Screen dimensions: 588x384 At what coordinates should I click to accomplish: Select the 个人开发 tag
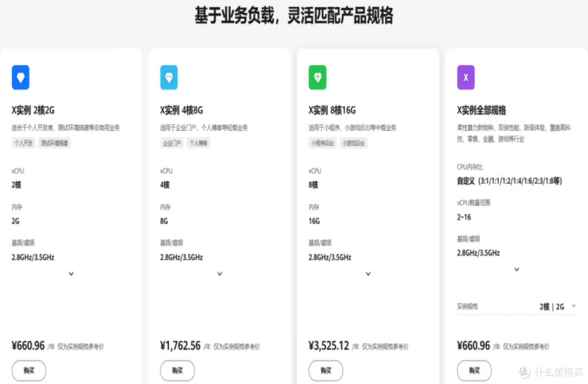click(x=23, y=143)
